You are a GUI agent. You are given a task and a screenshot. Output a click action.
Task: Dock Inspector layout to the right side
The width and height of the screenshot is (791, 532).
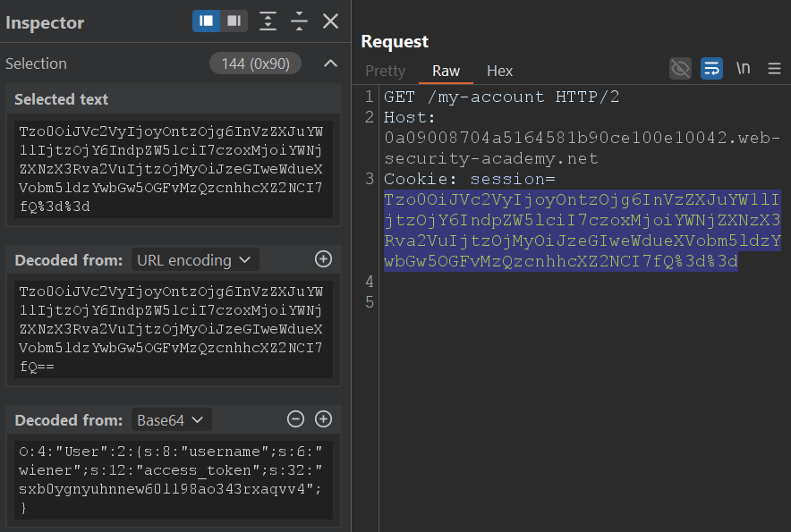coord(234,21)
